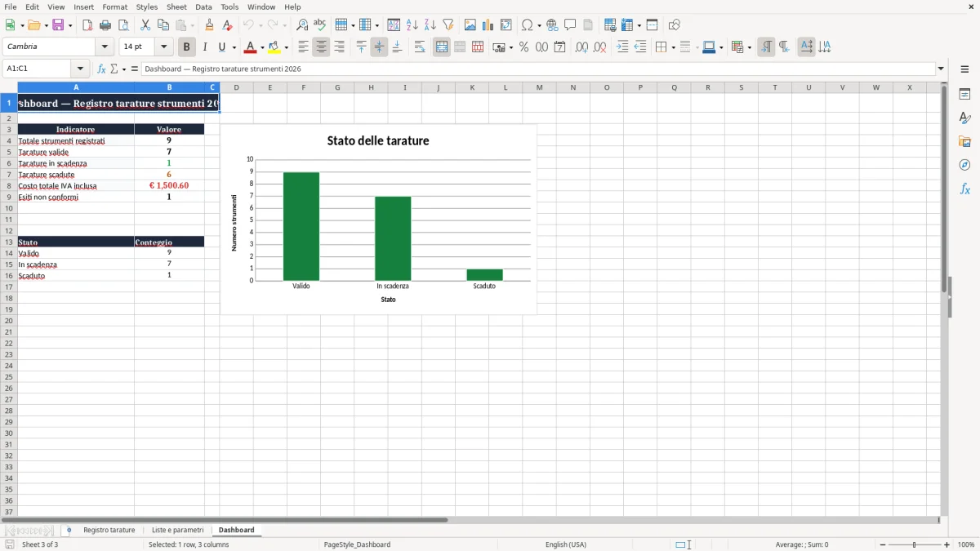Expand the Background Color dropdown arrow

(x=286, y=47)
